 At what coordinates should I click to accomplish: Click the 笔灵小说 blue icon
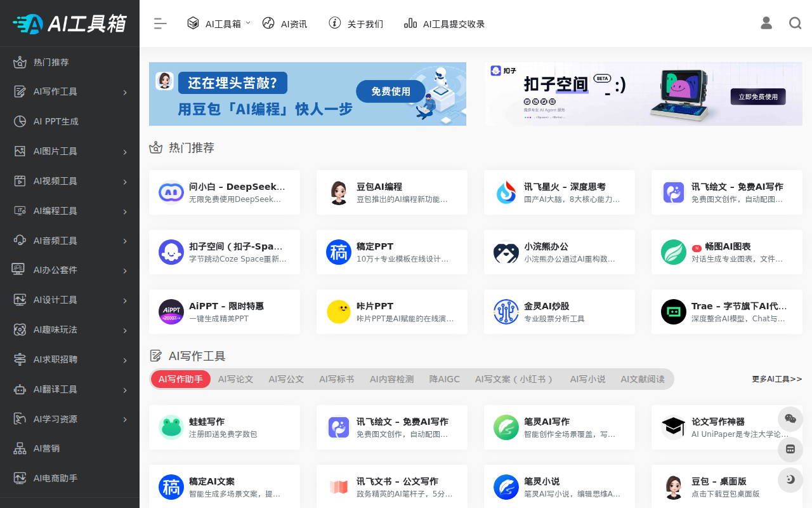506,487
